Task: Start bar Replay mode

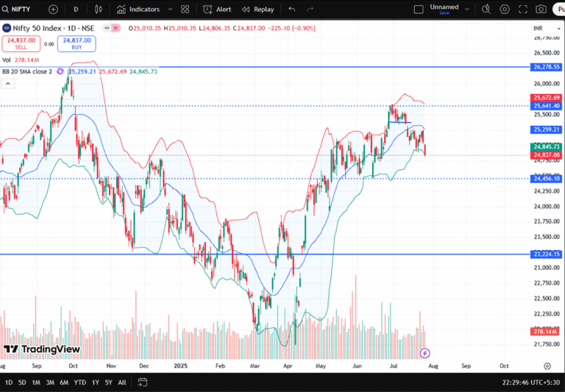Action: [x=258, y=10]
